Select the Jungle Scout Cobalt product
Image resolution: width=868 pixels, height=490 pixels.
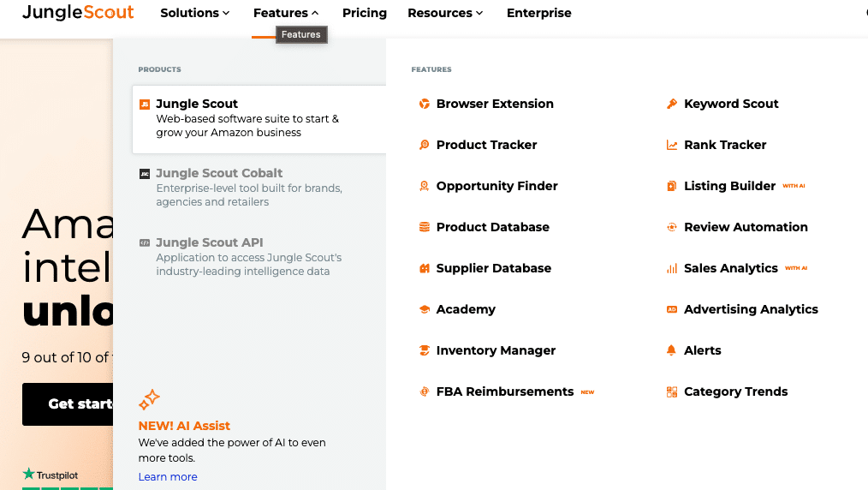coord(219,173)
